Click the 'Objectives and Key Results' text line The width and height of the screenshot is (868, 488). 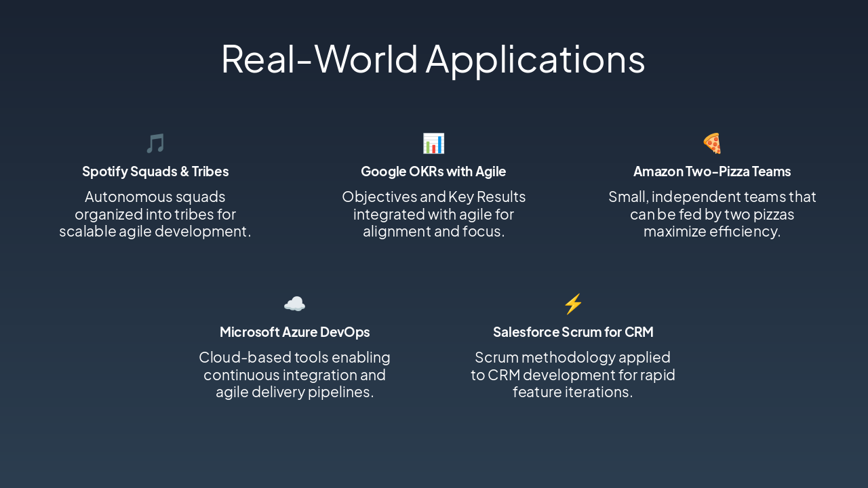coord(433,197)
